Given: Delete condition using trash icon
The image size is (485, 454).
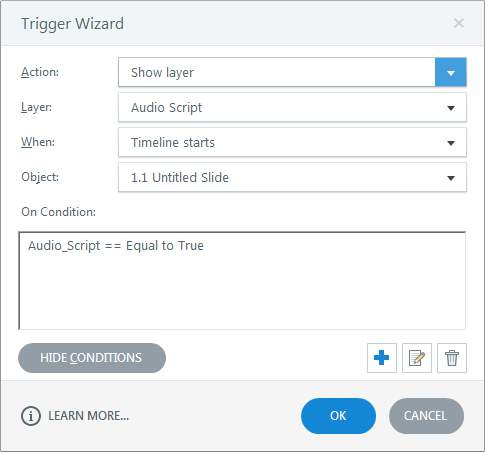Looking at the screenshot, I should pos(452,358).
